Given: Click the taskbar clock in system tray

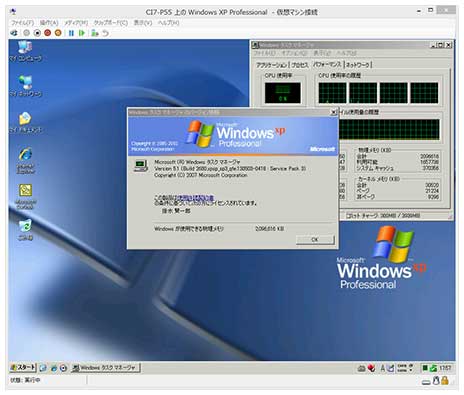Looking at the screenshot, I should pyautogui.click(x=445, y=368).
